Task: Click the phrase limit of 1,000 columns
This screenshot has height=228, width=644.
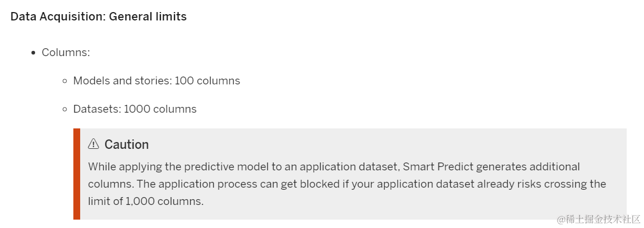Action: tap(145, 201)
